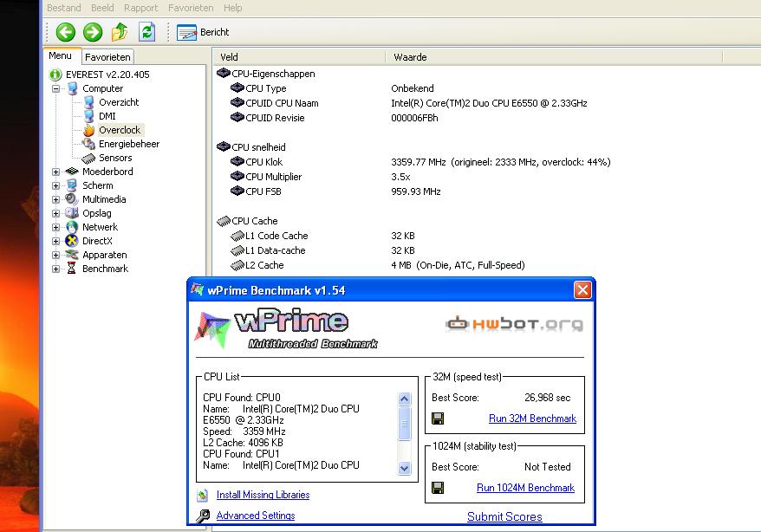The image size is (761, 532).
Task: Click the Up folder toolbar icon
Action: click(x=120, y=33)
